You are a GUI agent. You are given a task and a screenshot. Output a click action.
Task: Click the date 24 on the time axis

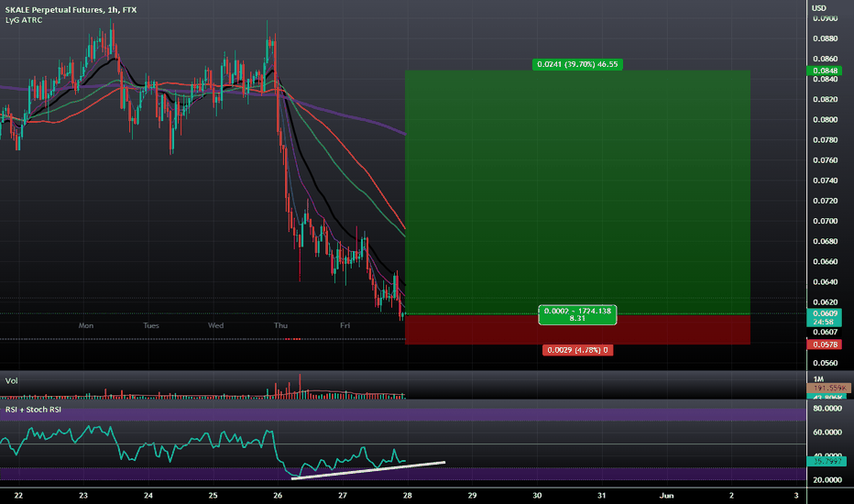[x=148, y=495]
